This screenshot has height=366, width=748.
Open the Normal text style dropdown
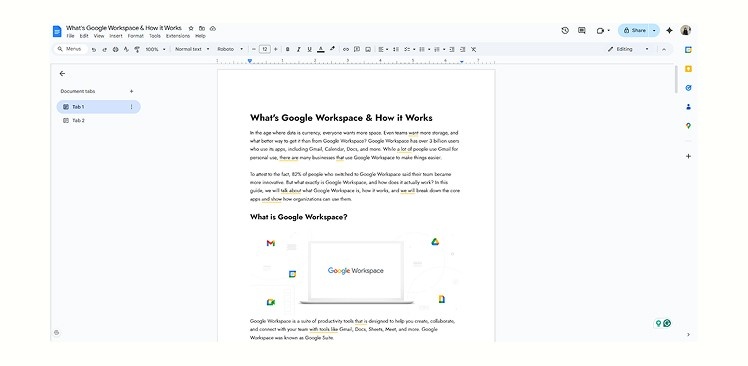tap(192, 49)
